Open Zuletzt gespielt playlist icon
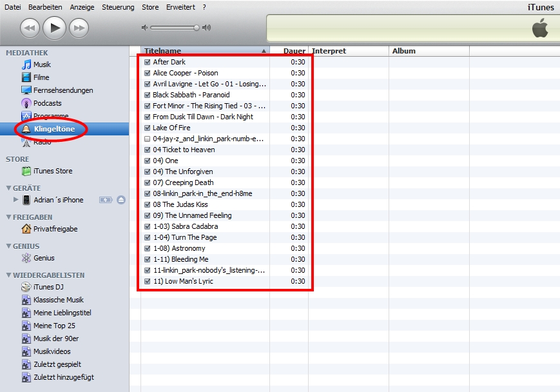Image resolution: width=560 pixels, height=392 pixels. click(x=26, y=364)
